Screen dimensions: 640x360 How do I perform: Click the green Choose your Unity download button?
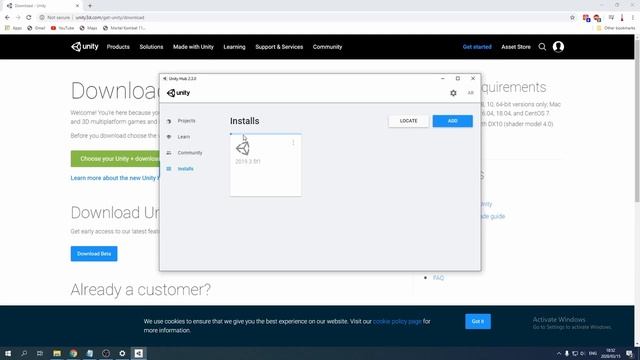(x=115, y=158)
